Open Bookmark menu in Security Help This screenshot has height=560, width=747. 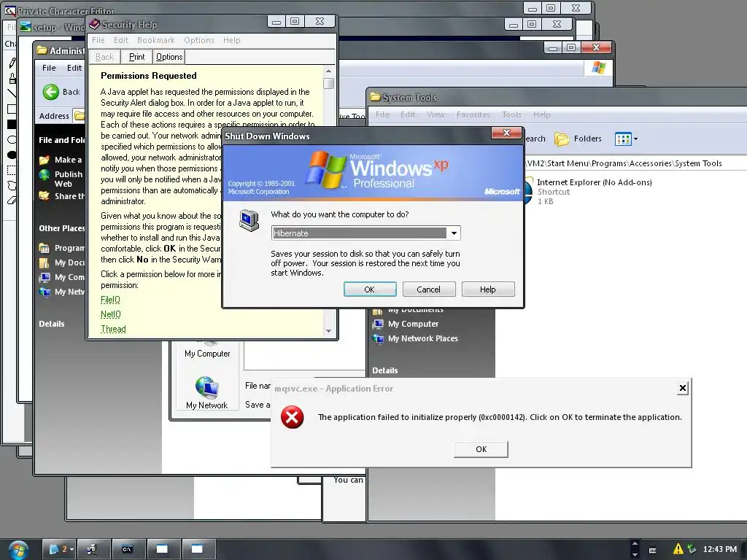pyautogui.click(x=156, y=40)
